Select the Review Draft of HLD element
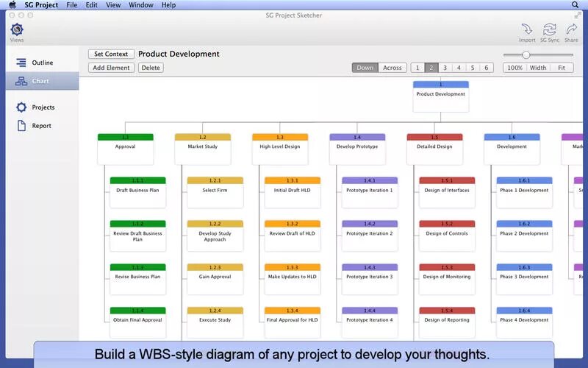Viewport: 588px width, 368px height. coord(292,236)
